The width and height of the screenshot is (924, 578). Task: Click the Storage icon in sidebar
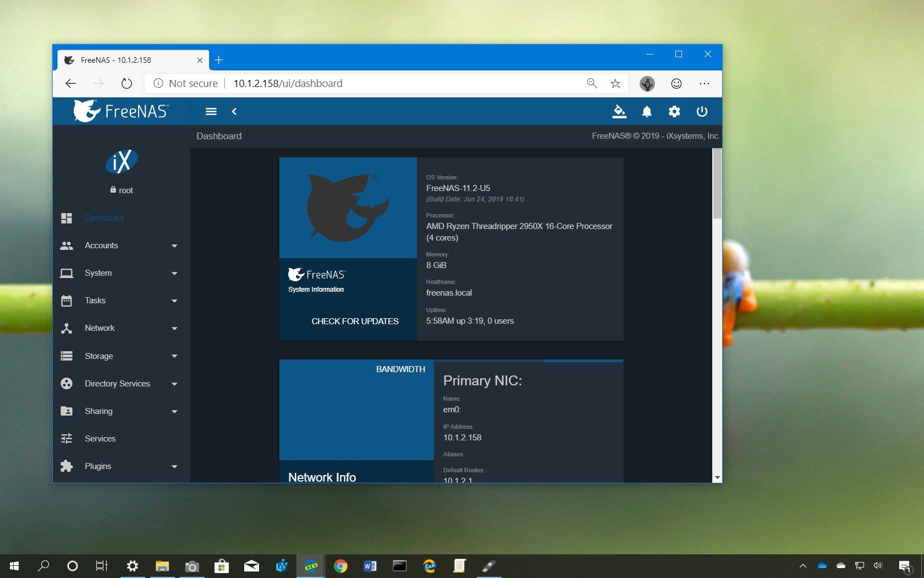click(67, 356)
